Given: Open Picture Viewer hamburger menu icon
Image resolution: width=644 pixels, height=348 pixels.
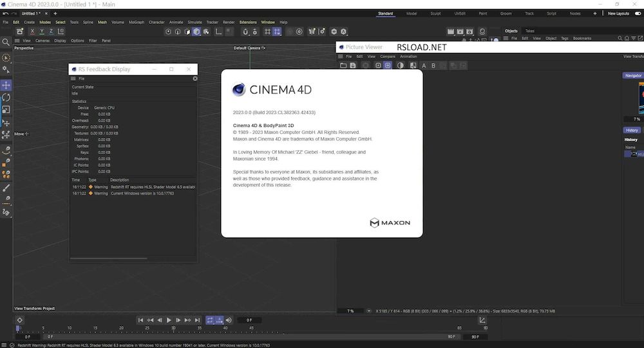Looking at the screenshot, I should click(x=340, y=56).
